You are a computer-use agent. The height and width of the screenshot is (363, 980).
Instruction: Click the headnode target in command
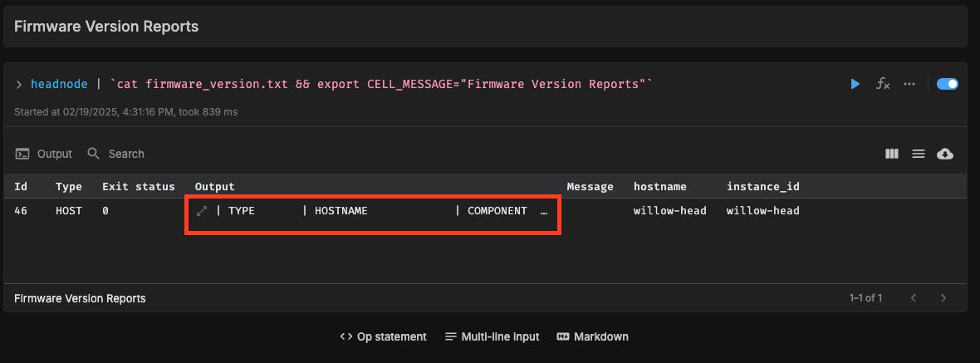(59, 85)
